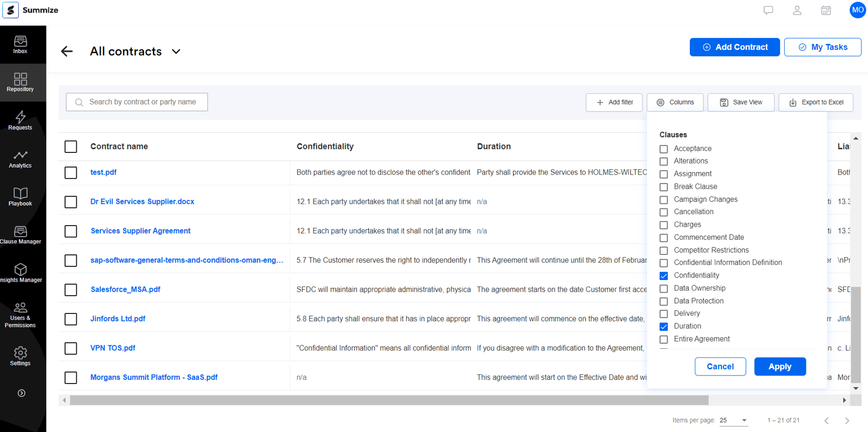Open My Tasks
This screenshot has height=432, width=868.
click(823, 47)
